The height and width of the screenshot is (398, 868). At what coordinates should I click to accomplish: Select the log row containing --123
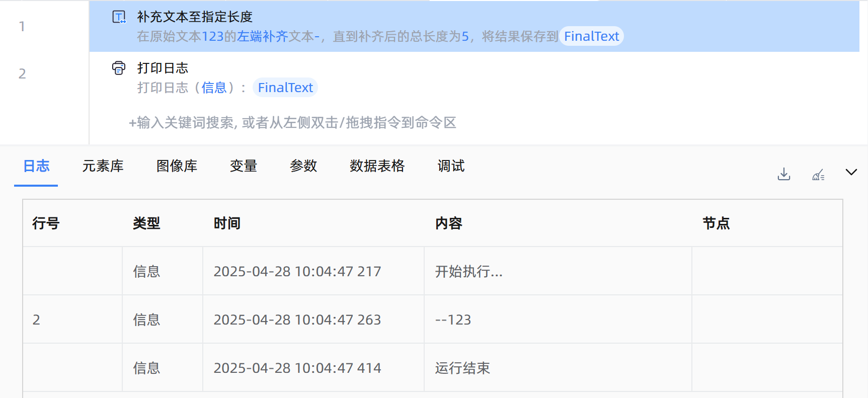(453, 320)
